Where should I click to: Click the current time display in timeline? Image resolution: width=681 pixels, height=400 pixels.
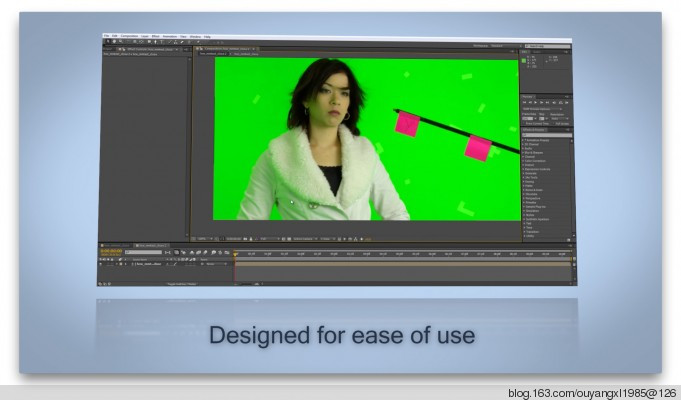(x=110, y=251)
